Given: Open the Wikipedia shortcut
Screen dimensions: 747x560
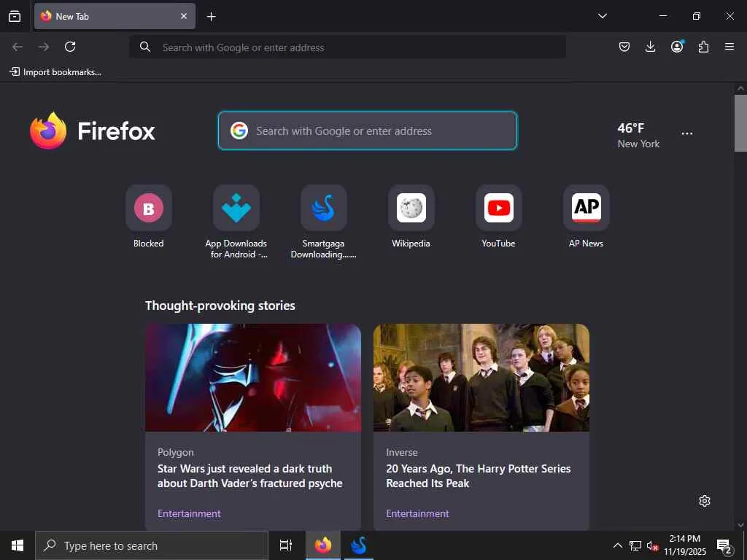Looking at the screenshot, I should point(411,217).
